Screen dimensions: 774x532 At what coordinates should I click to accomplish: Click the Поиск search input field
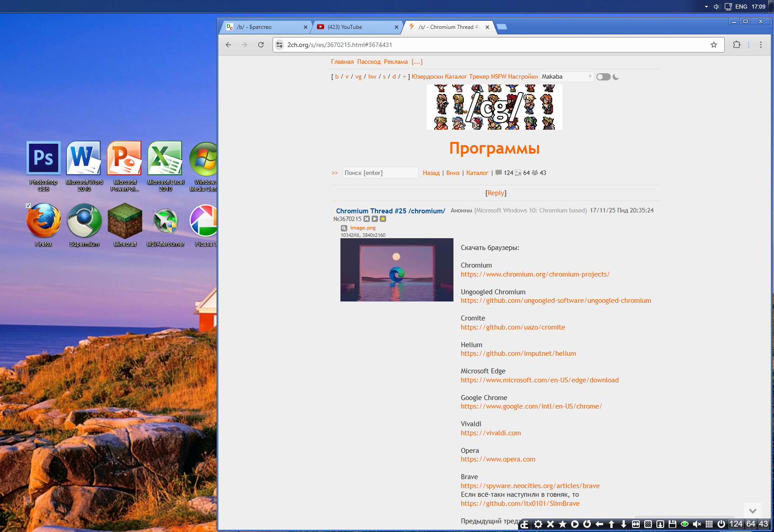(380, 173)
